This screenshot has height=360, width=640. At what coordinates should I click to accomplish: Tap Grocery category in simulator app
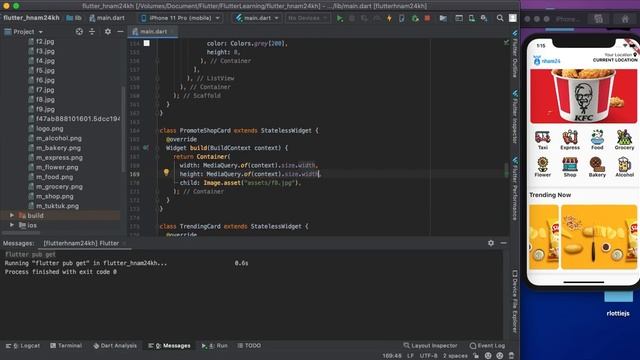click(x=624, y=140)
